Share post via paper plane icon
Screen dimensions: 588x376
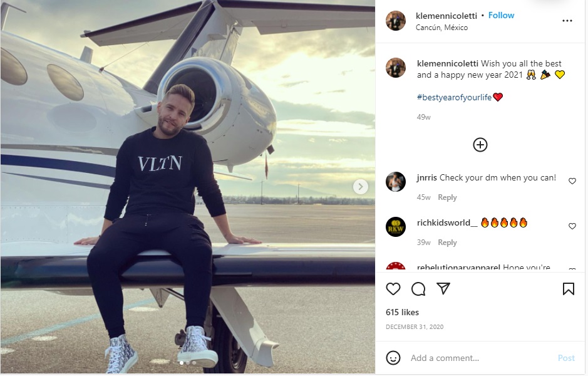[443, 289]
